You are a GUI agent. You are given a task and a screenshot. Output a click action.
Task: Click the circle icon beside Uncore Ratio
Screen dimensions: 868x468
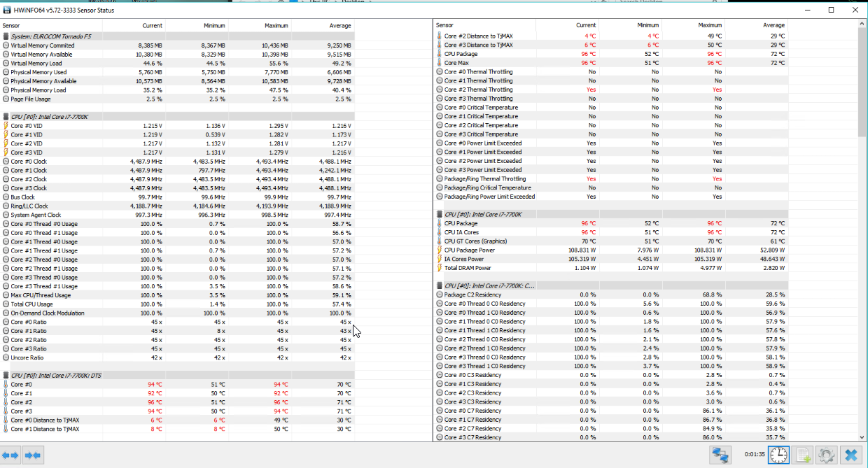coord(6,357)
